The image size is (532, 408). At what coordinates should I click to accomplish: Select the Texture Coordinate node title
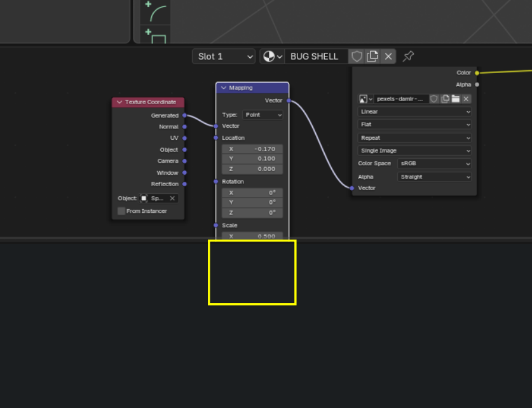point(150,102)
